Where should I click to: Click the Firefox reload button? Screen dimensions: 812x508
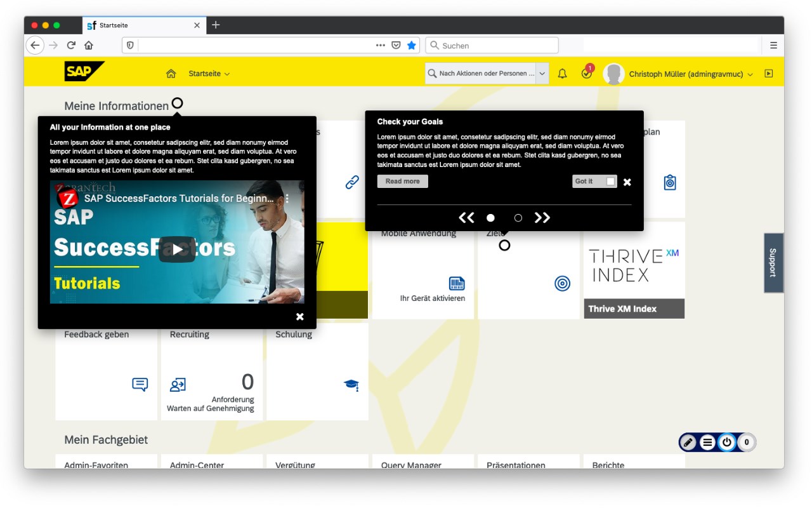(x=71, y=45)
